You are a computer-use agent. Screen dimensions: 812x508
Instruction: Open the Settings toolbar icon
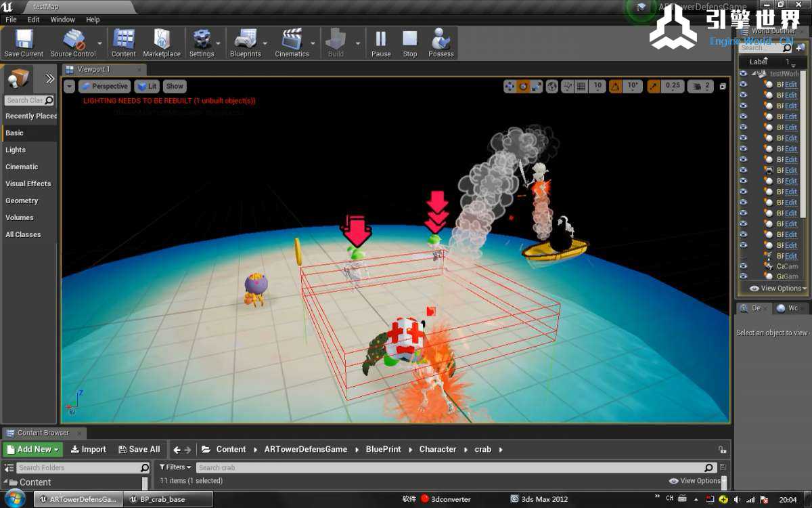tap(202, 43)
